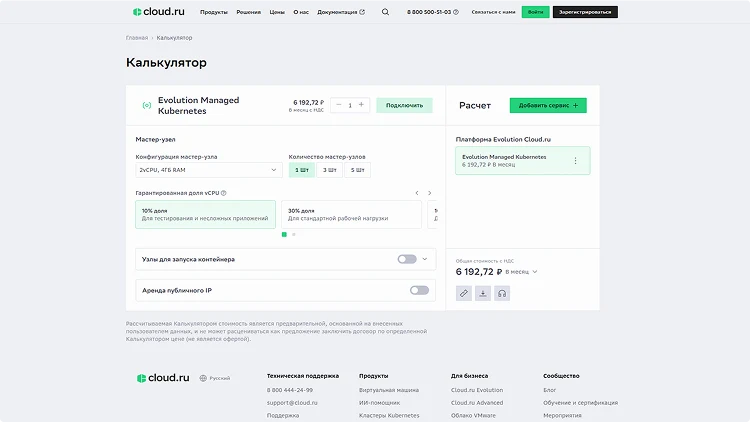Click the globe language icon in the footer
This screenshot has height=422, width=750.
[203, 378]
